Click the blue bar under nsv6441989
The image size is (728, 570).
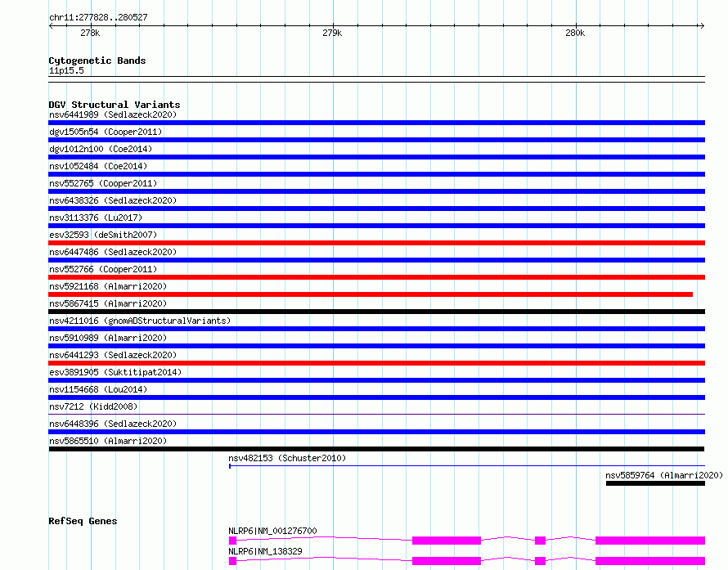(x=376, y=123)
